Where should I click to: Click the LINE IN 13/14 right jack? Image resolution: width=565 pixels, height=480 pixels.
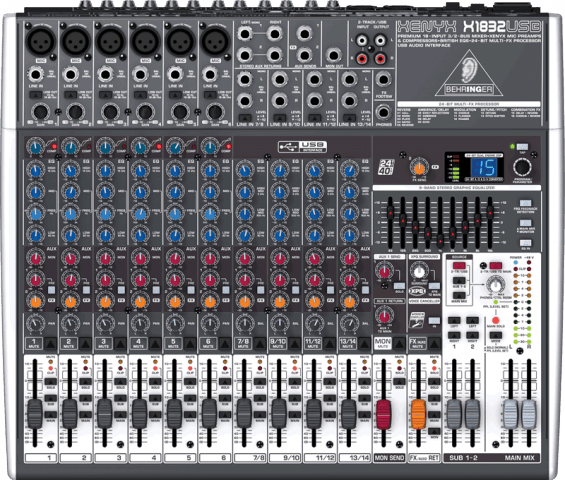350,101
